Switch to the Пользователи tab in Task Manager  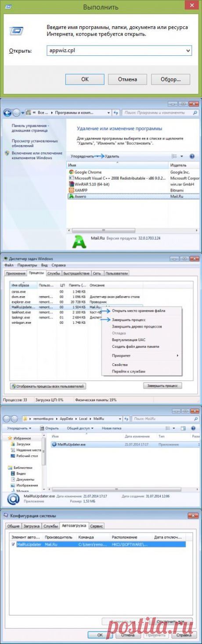[116, 273]
